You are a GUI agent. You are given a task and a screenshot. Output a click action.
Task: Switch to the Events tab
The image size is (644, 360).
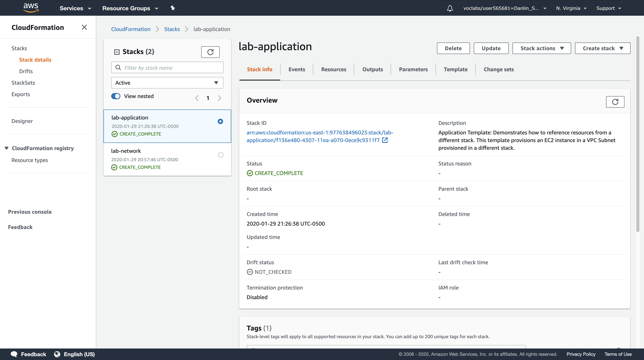pos(297,69)
